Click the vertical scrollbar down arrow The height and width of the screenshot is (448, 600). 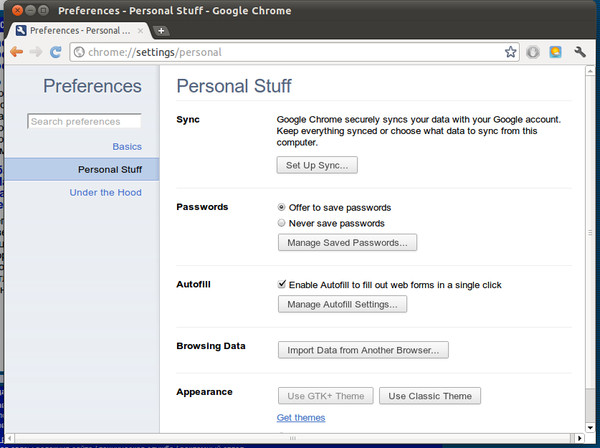[590, 428]
